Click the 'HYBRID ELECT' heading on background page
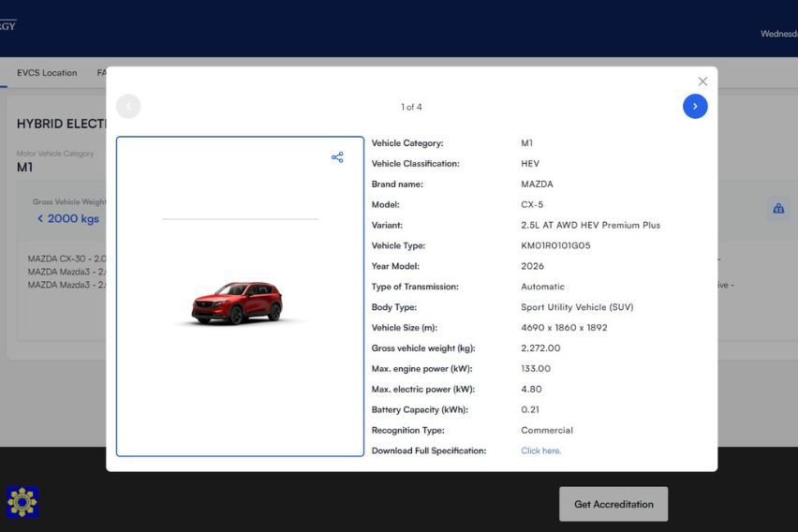This screenshot has height=532, width=798. point(61,124)
